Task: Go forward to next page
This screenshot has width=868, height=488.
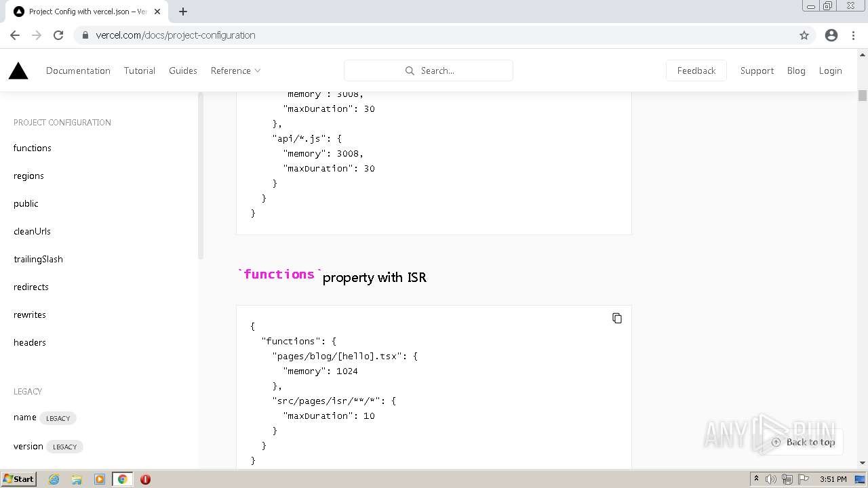Action: click(x=37, y=35)
